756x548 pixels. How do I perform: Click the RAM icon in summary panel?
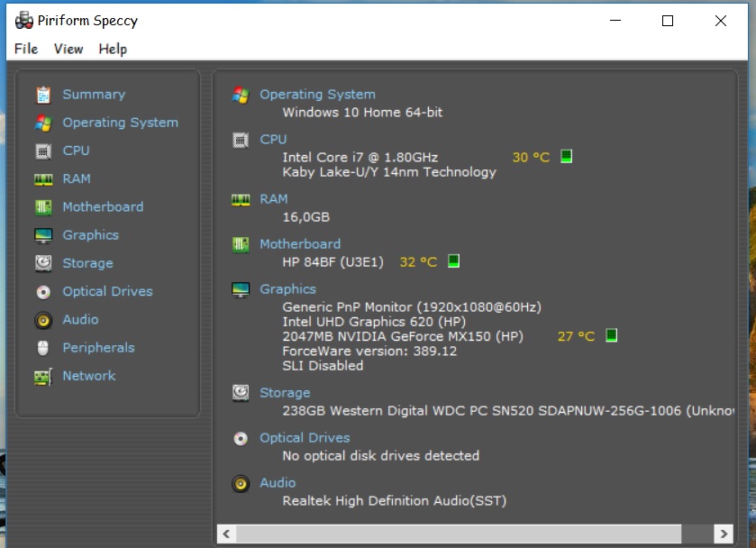[241, 200]
